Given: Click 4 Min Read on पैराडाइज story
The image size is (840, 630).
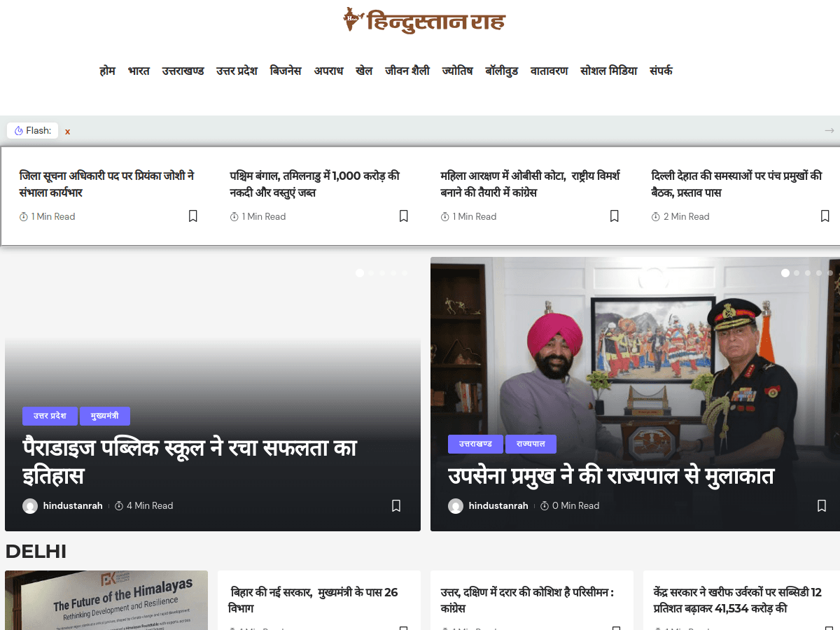Looking at the screenshot, I should (x=144, y=505).
